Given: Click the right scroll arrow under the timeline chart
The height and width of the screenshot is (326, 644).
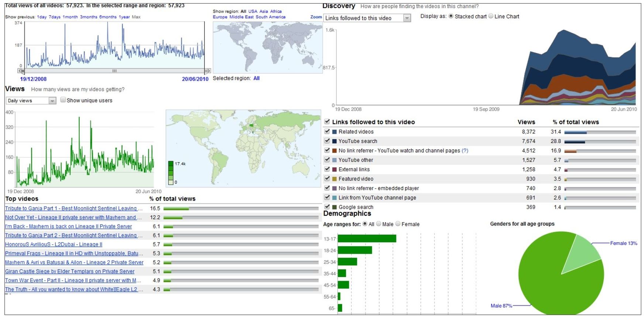Looking at the screenshot, I should (208, 71).
